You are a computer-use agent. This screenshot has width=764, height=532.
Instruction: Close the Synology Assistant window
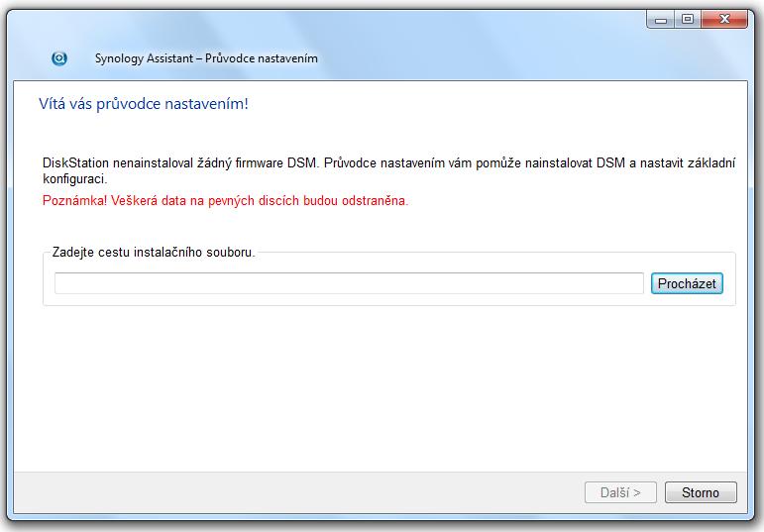[724, 20]
